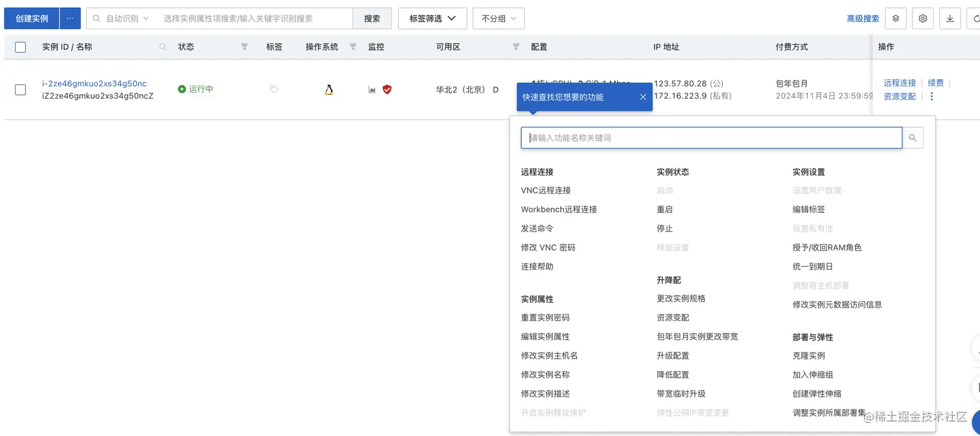Open 高级搜索 link
Screen dimensions: 980x436
tap(863, 19)
